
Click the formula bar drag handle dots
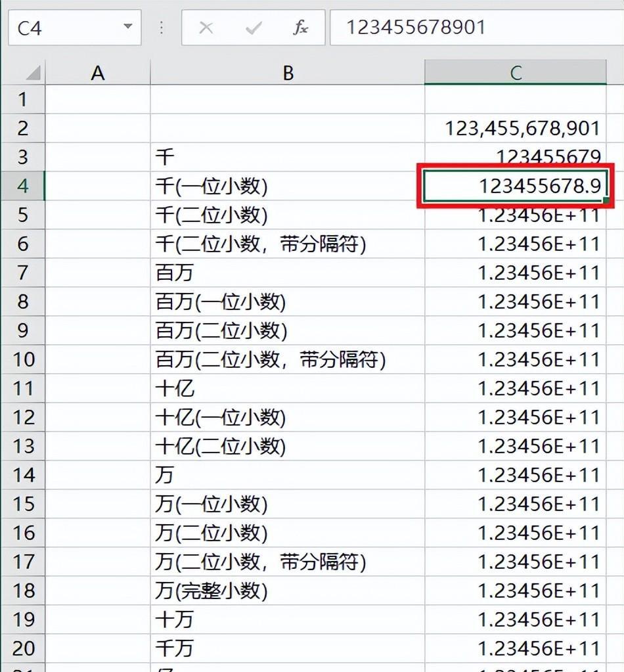[x=161, y=28]
